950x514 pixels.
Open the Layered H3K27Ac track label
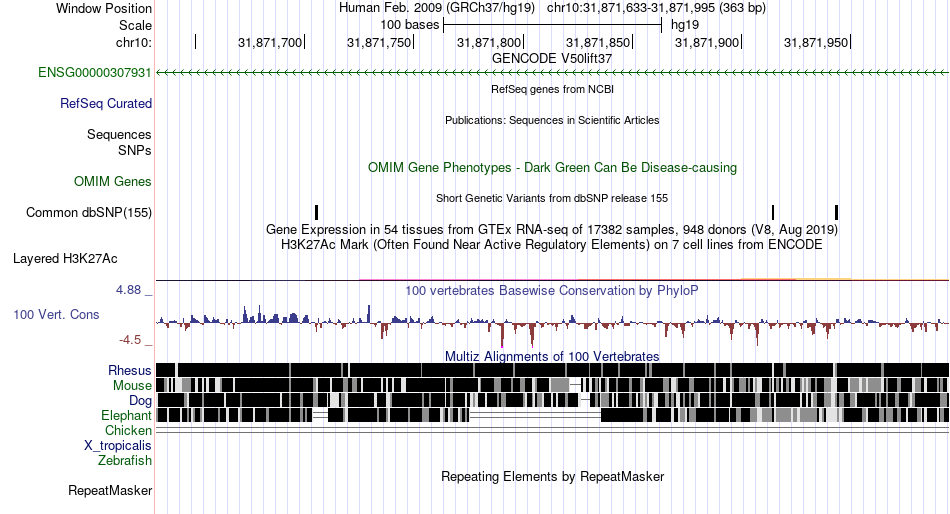point(65,259)
